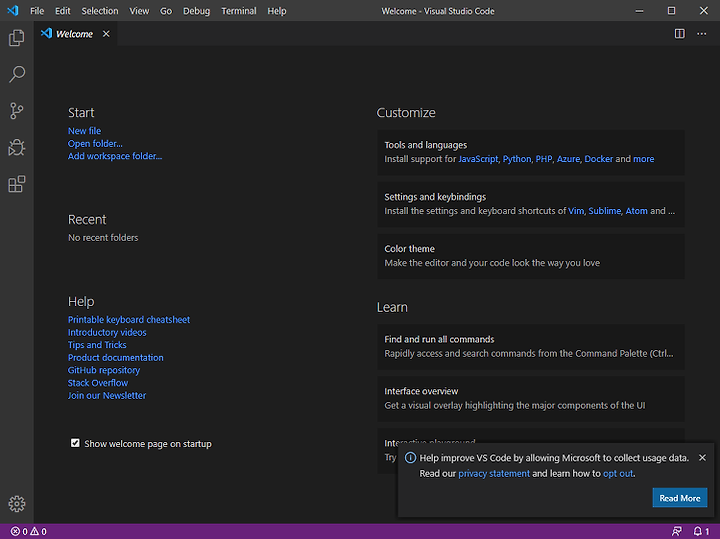Open the Source Control view icon
This screenshot has width=720, height=539.
tap(17, 111)
